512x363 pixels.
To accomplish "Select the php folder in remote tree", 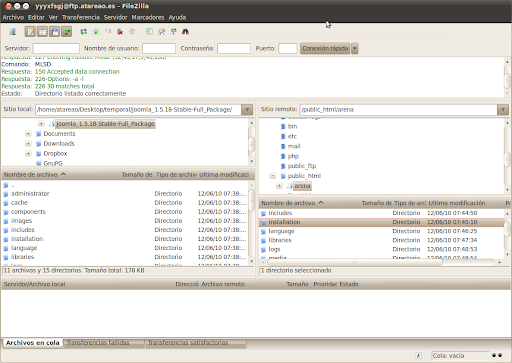I will (x=293, y=156).
